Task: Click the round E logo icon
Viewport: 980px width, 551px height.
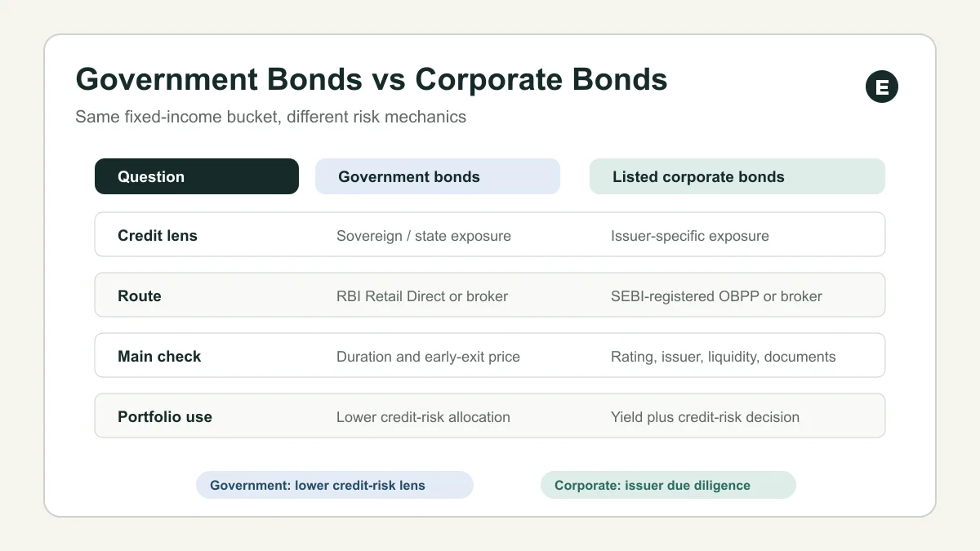Action: click(882, 87)
